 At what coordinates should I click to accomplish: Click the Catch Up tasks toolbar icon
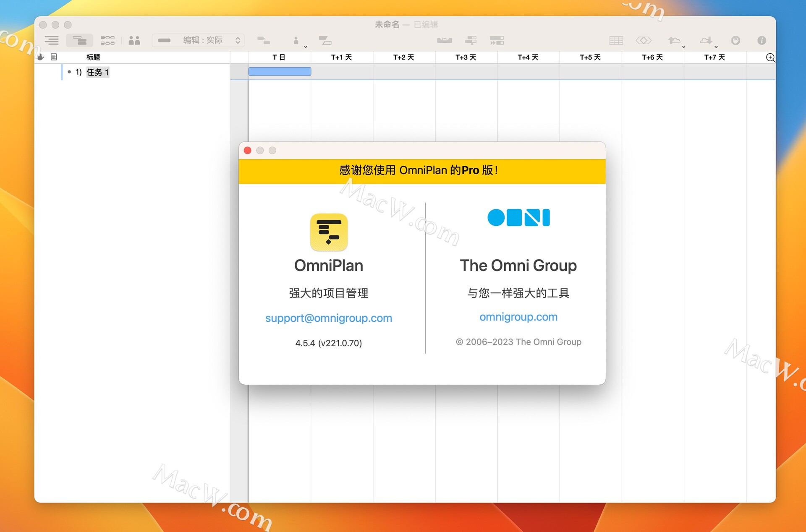[x=471, y=40]
